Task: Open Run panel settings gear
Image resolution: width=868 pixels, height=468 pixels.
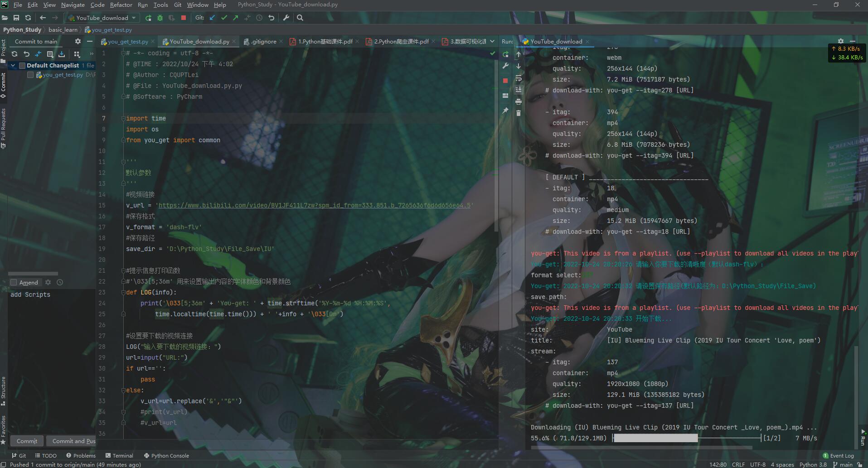Action: click(x=841, y=41)
